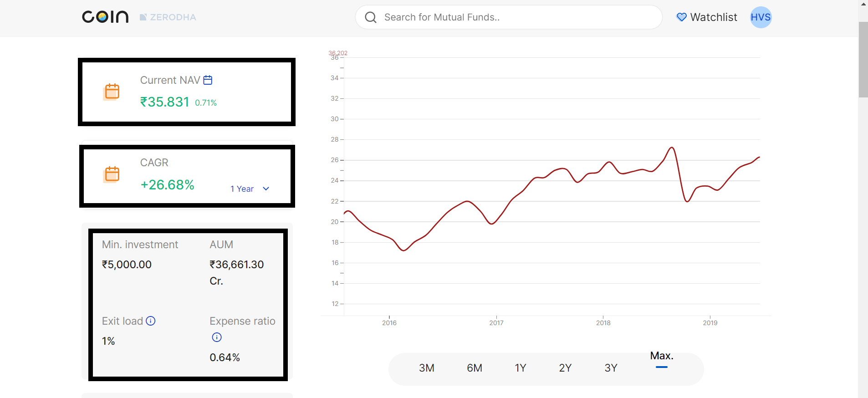The height and width of the screenshot is (398, 868).
Task: Select the Max. chart range
Action: [662, 356]
